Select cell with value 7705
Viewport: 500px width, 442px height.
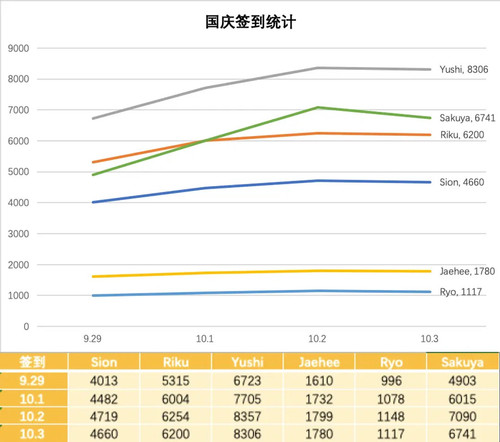(x=247, y=399)
